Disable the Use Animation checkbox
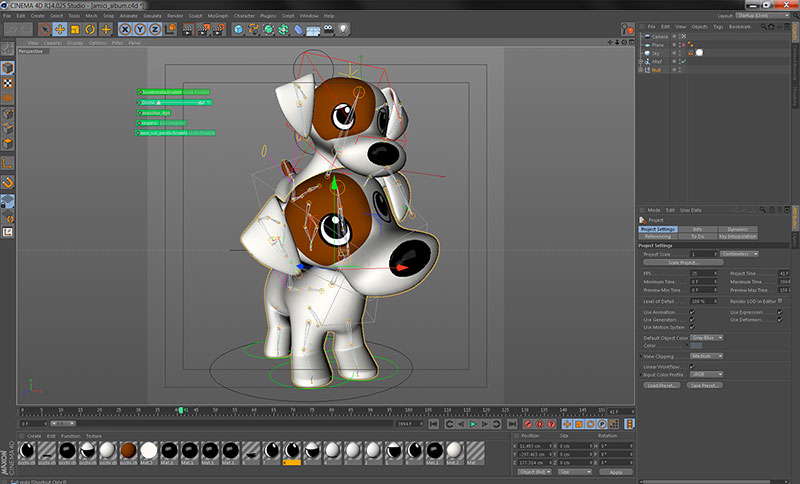800x484 pixels. coord(692,311)
